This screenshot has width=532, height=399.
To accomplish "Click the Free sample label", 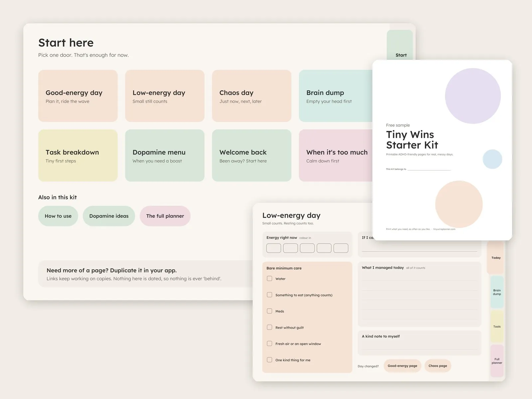I will 398,125.
